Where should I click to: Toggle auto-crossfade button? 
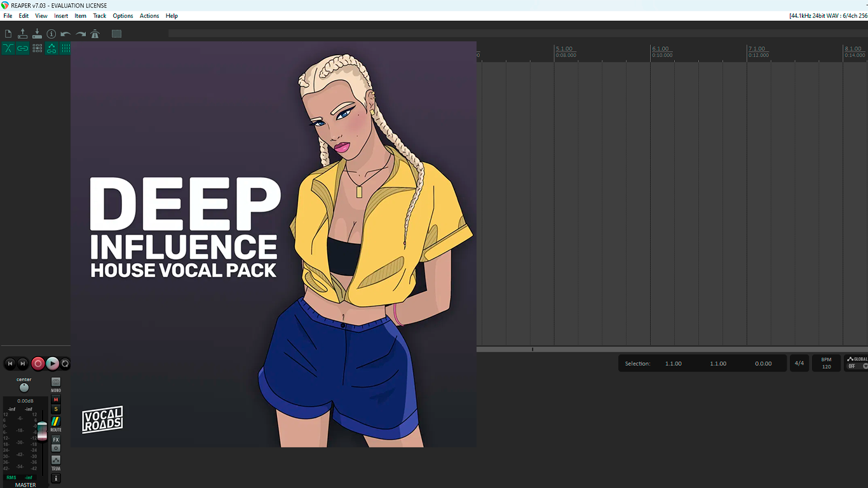tap(8, 48)
